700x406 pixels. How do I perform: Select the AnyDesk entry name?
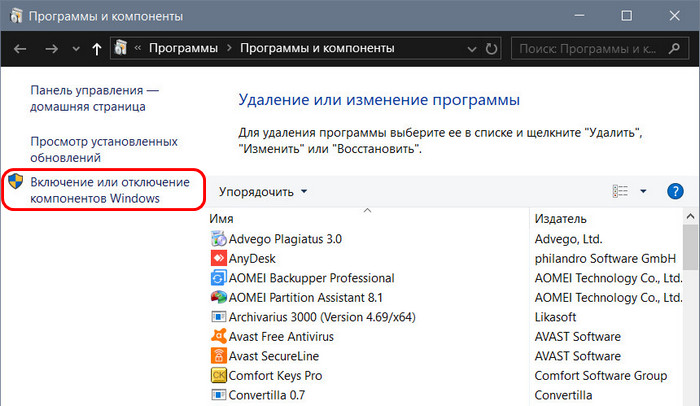click(252, 259)
